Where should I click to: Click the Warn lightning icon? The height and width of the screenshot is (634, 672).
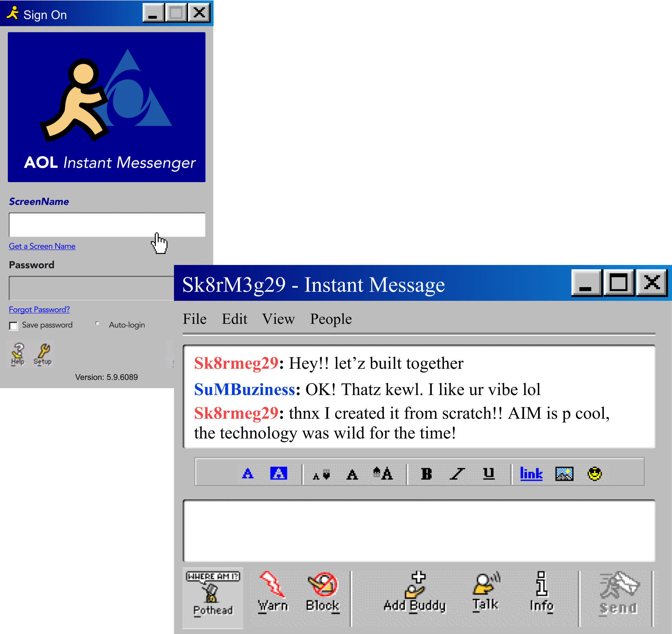[273, 592]
